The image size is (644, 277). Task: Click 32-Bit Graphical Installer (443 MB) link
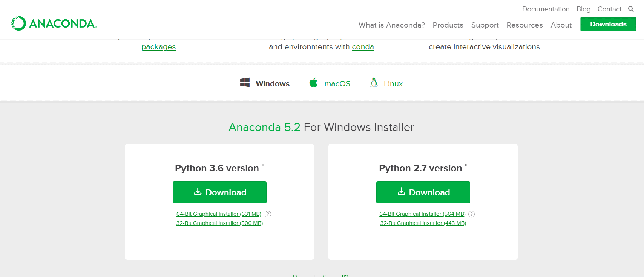pyautogui.click(x=423, y=223)
